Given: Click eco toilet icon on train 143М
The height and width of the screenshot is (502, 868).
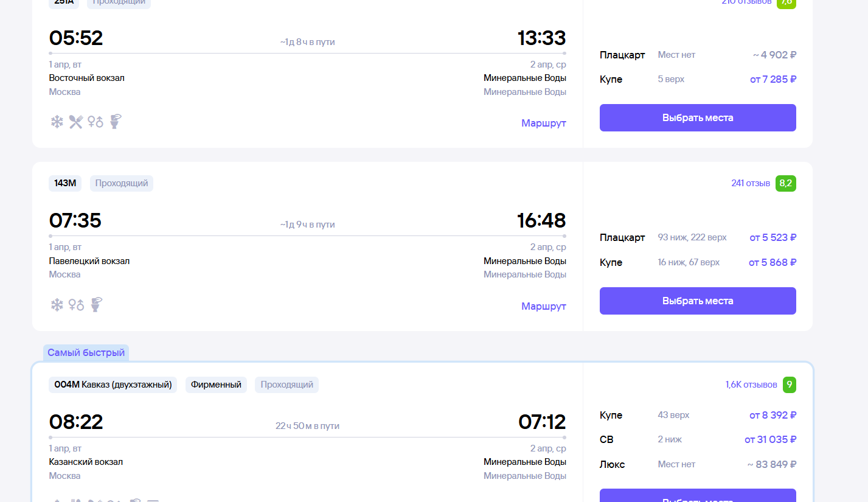Looking at the screenshot, I should [x=96, y=304].
